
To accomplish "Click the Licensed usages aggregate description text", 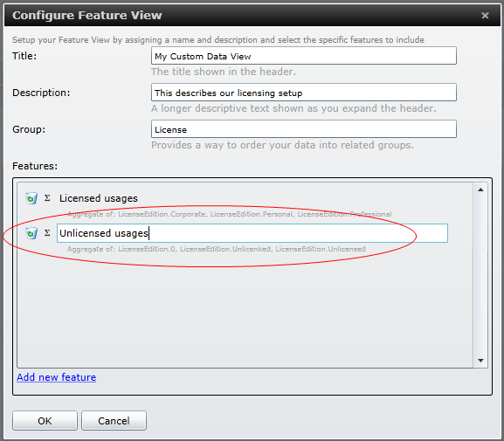I will pos(229,214).
